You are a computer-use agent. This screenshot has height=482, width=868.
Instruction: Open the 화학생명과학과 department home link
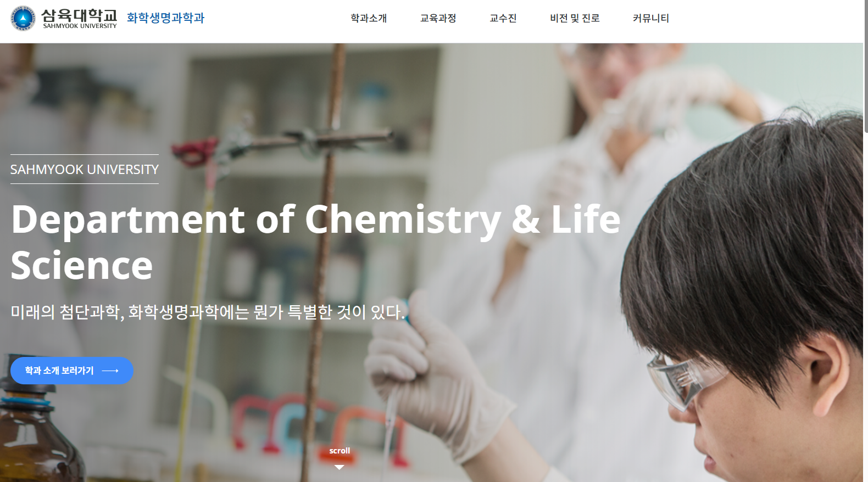pyautogui.click(x=165, y=18)
